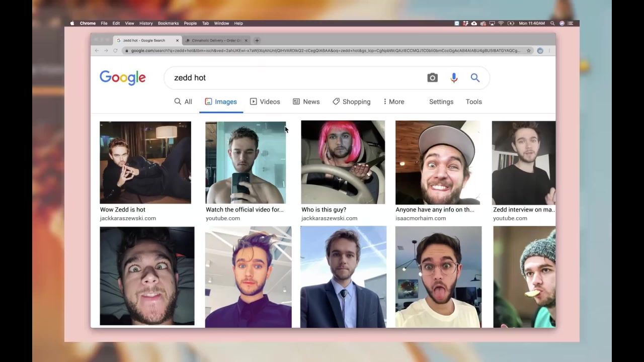644x362 pixels.
Task: Click youtube.com under Watch the official video
Action: click(x=222, y=218)
